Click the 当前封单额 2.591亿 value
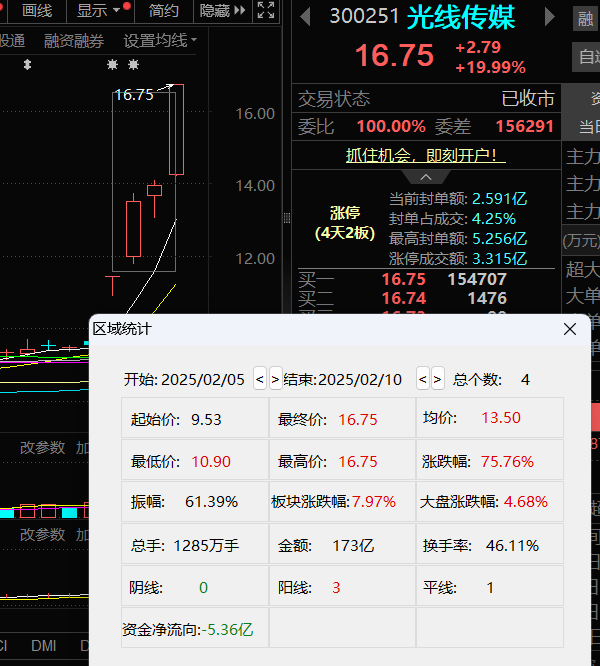This screenshot has width=600, height=666. [499, 198]
